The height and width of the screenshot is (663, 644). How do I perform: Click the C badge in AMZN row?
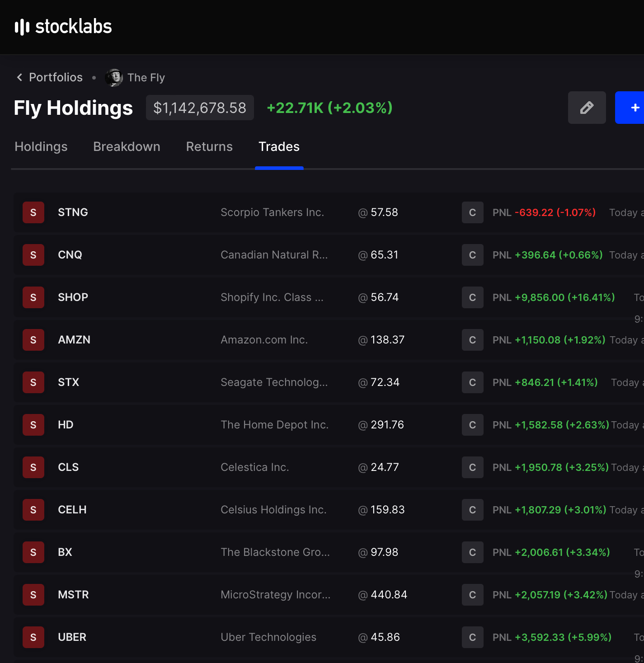tap(473, 340)
